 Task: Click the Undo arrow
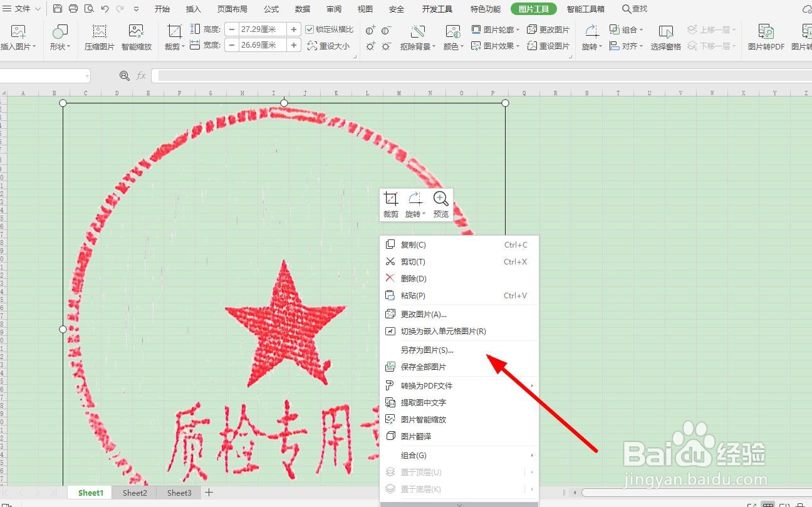click(105, 9)
